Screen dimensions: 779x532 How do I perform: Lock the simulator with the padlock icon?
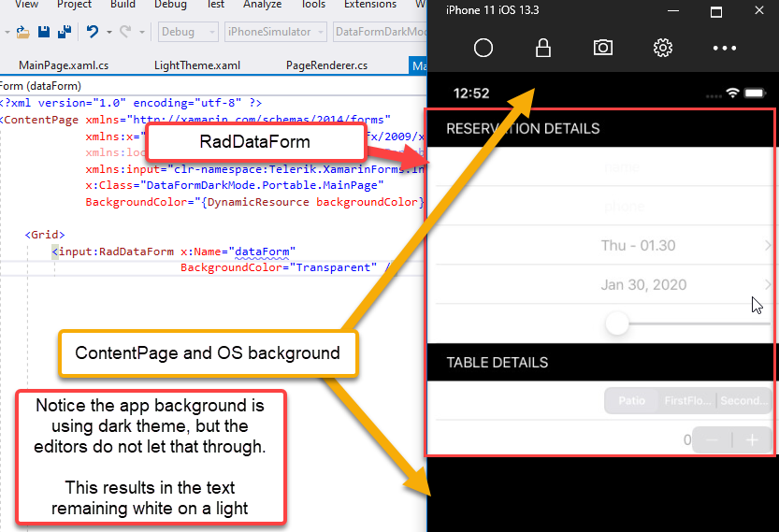pyautogui.click(x=543, y=49)
